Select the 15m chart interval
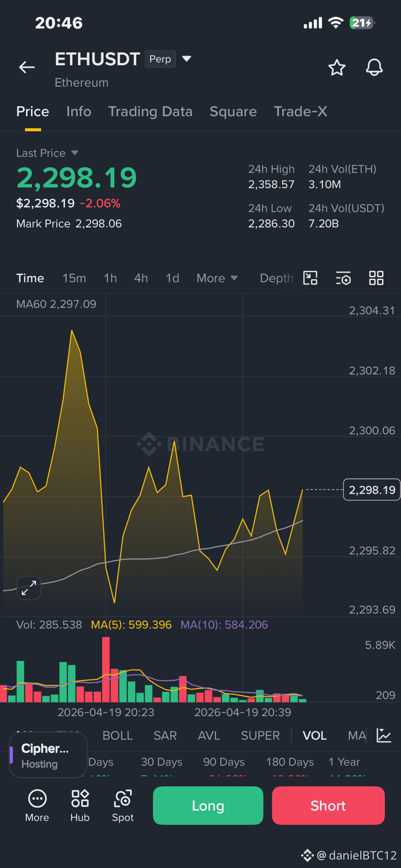Screen dimensions: 401x868 (x=74, y=278)
